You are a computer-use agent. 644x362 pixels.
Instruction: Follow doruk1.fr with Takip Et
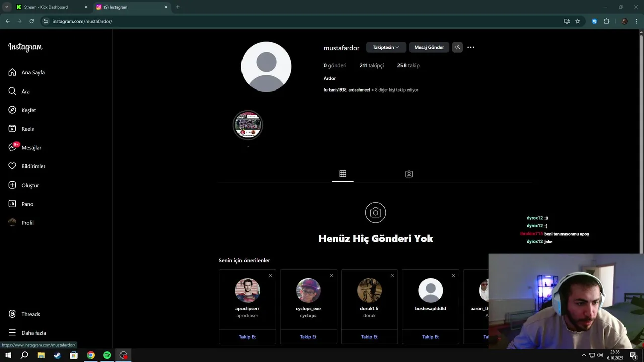pos(369,337)
